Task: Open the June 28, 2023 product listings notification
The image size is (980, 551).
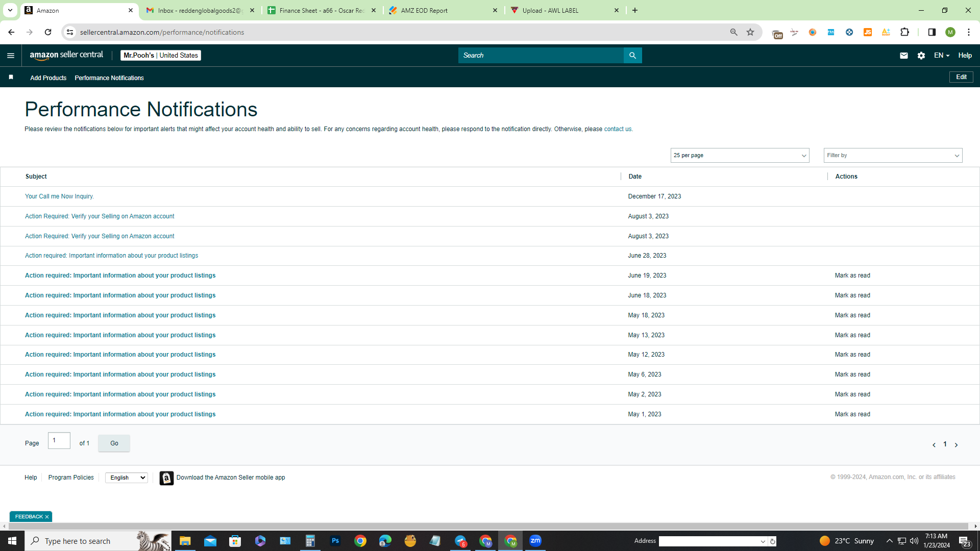Action: pyautogui.click(x=111, y=256)
